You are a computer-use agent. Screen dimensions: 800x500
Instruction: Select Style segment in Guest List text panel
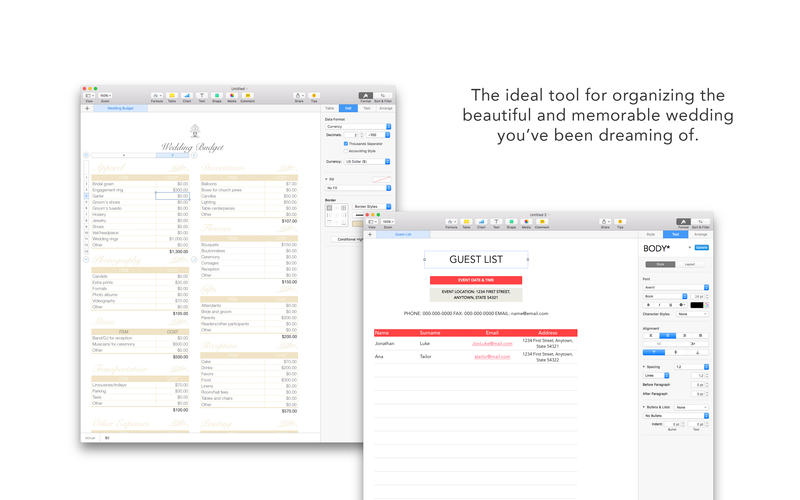660,264
